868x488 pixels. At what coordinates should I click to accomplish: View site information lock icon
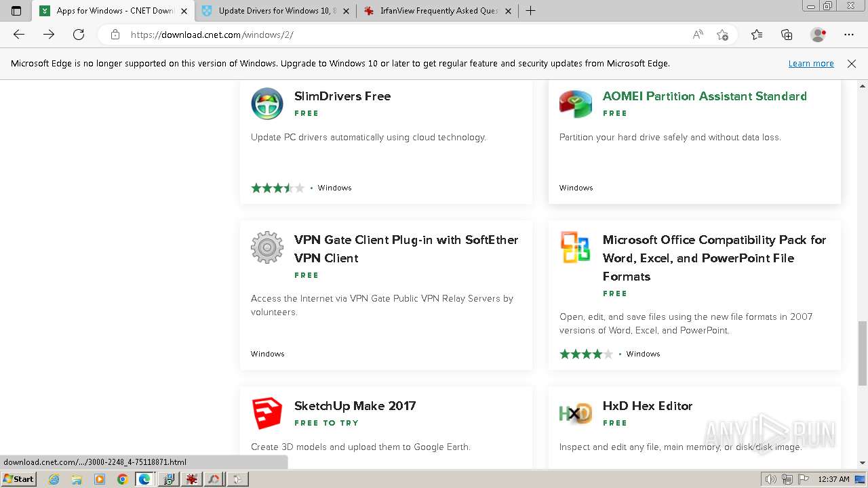click(115, 35)
